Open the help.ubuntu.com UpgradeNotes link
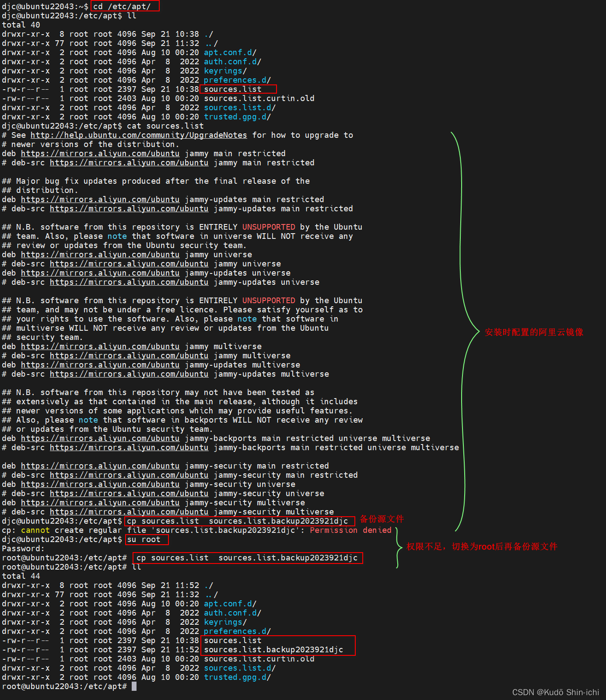This screenshot has width=606, height=700. point(139,135)
